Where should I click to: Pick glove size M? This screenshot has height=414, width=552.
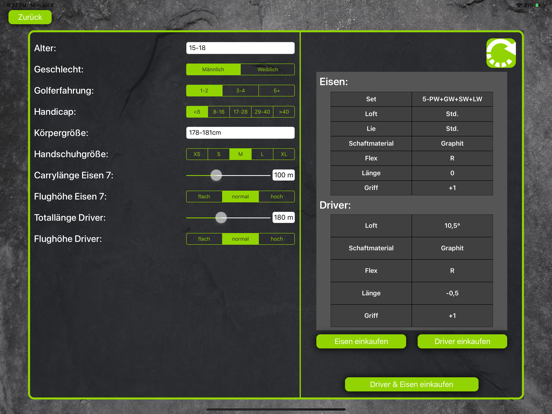click(x=240, y=154)
